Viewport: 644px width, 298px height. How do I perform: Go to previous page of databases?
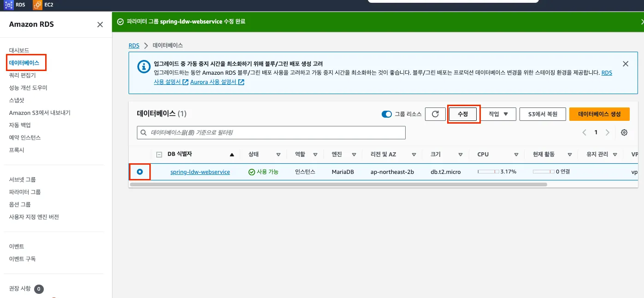click(584, 132)
